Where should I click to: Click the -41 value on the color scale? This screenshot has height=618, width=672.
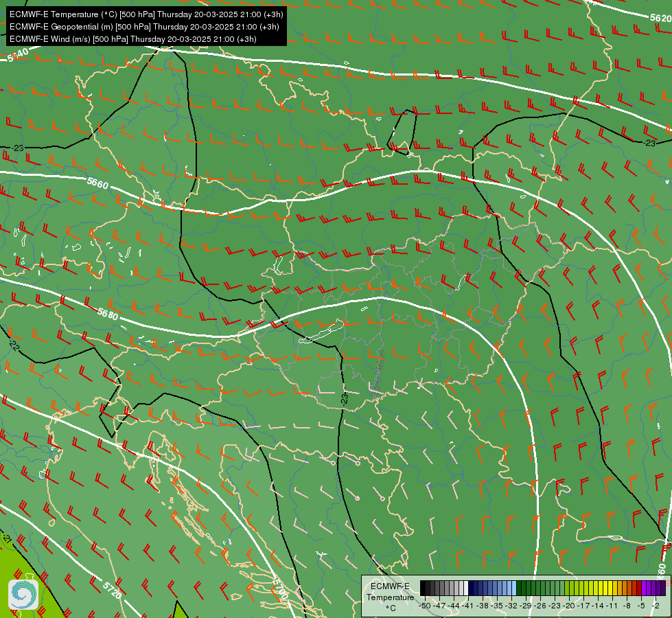pyautogui.click(x=467, y=606)
